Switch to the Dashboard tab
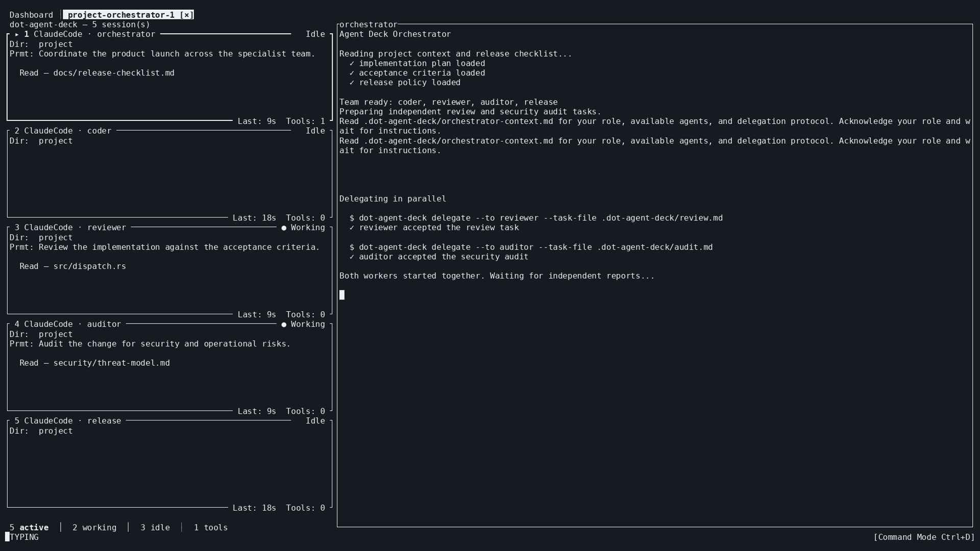This screenshot has width=980, height=551. pyautogui.click(x=31, y=15)
